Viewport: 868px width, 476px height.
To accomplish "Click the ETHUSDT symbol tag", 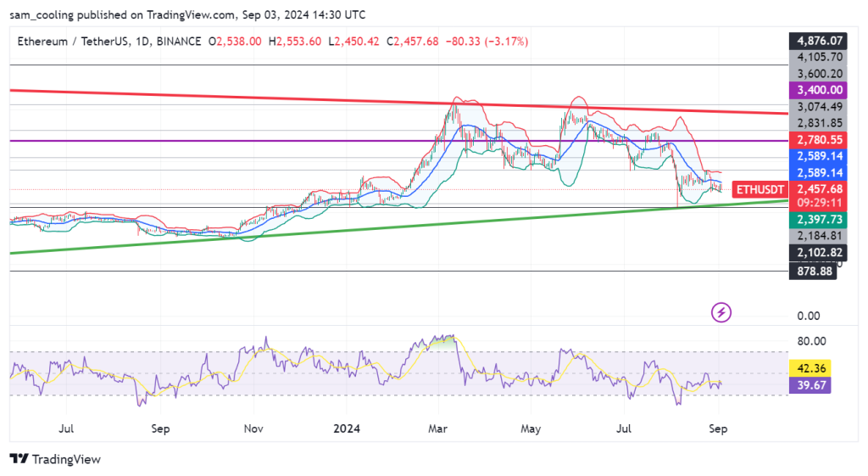I will (x=759, y=189).
